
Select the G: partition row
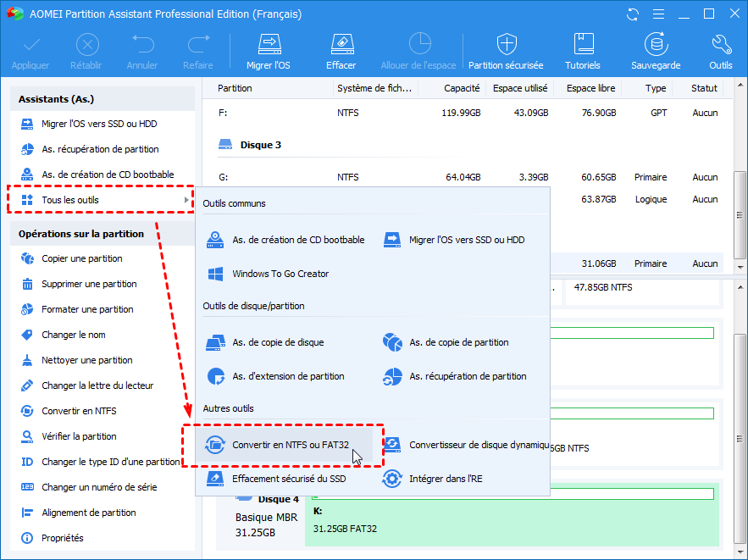click(x=468, y=177)
